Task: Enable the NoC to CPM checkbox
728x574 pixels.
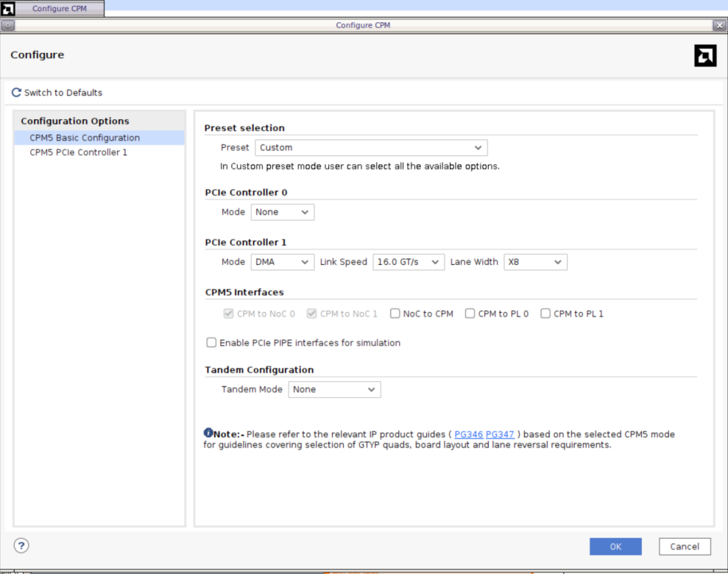Action: (x=395, y=313)
